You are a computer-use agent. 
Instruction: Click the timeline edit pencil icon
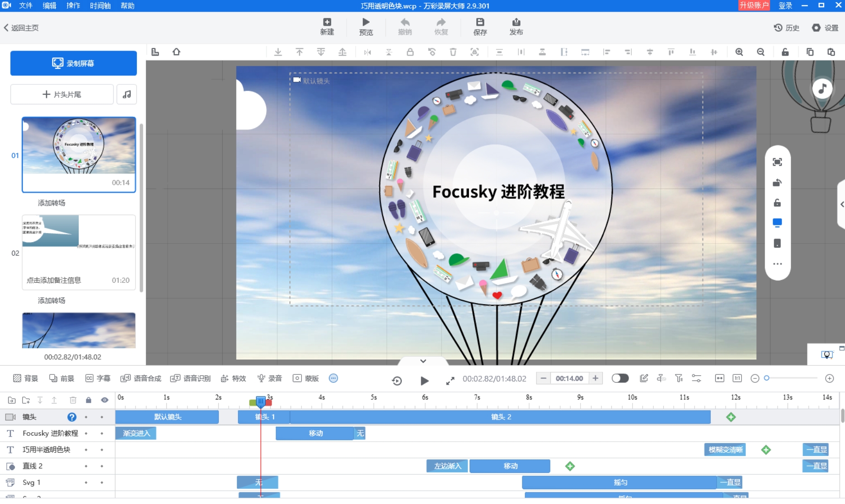(643, 378)
